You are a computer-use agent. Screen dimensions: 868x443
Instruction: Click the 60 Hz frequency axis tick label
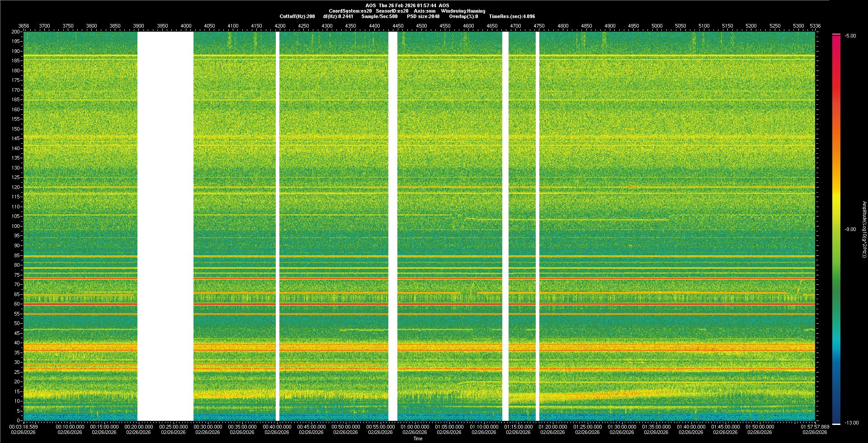17,304
